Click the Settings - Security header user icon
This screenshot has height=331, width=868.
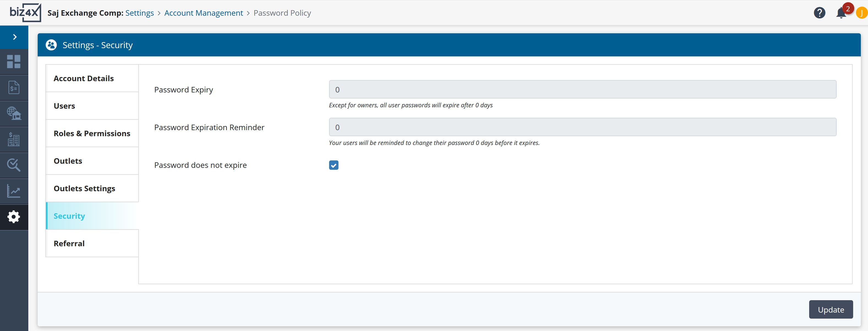coord(51,45)
